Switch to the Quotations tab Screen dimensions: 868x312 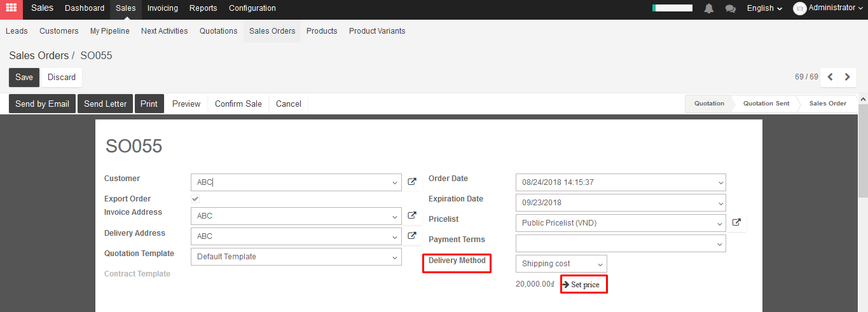point(218,31)
